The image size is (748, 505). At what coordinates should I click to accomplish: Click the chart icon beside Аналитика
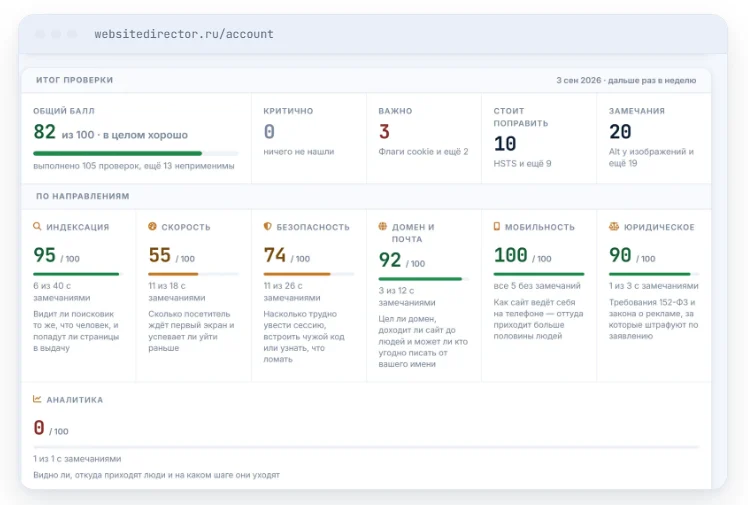37,399
